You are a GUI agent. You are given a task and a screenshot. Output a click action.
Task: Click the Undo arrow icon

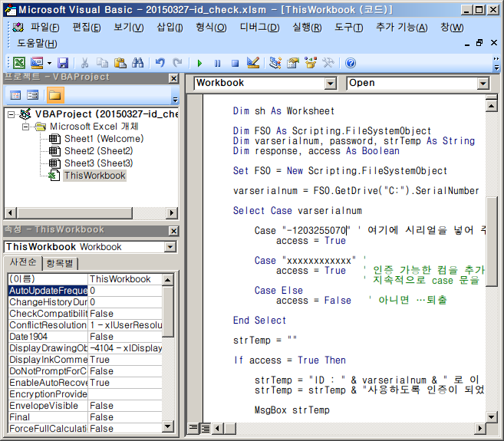(160, 63)
